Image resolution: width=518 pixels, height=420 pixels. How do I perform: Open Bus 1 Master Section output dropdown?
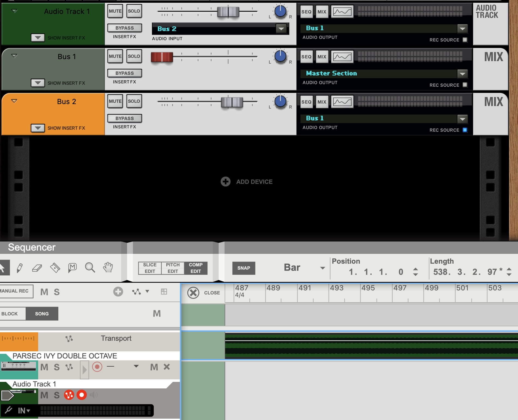tap(462, 74)
